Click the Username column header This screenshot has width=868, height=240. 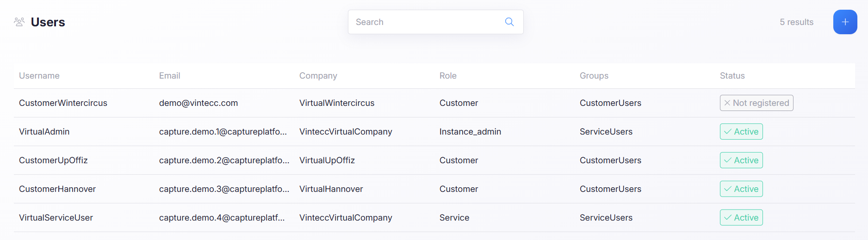39,76
